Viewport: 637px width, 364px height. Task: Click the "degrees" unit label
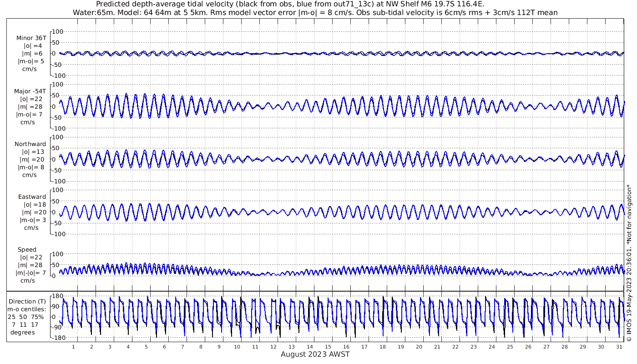tap(23, 332)
